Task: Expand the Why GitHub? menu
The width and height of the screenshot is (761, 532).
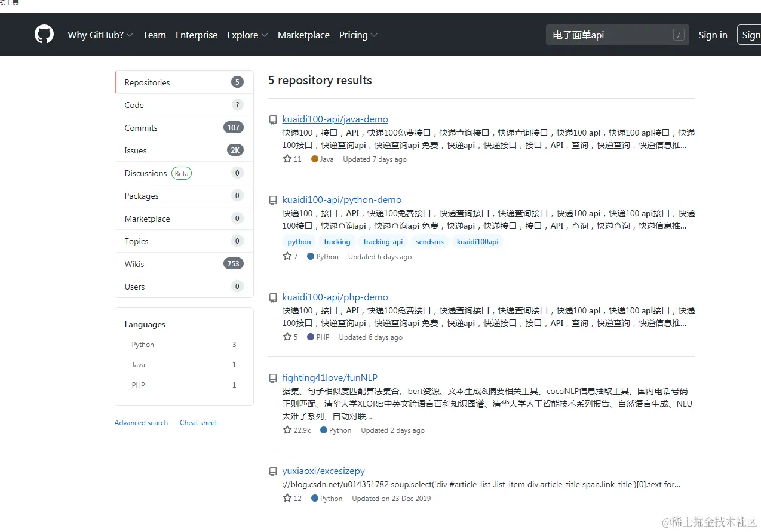Action: pos(100,35)
